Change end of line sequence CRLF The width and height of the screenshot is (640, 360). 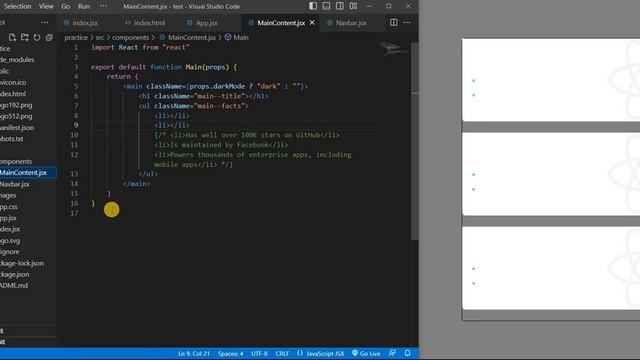pos(282,353)
